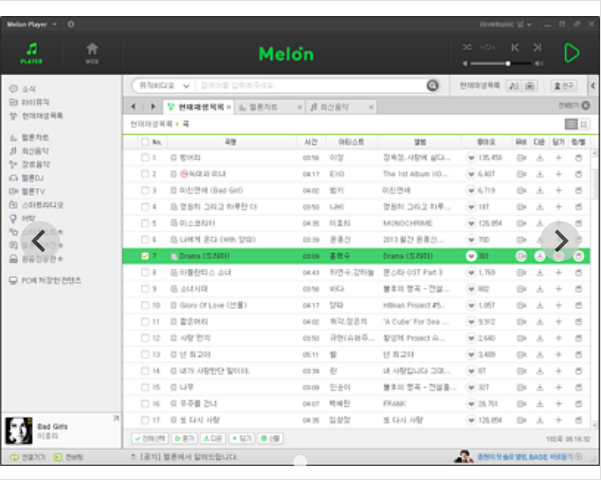
Task: Check the box for song number 10
Action: coord(145,305)
